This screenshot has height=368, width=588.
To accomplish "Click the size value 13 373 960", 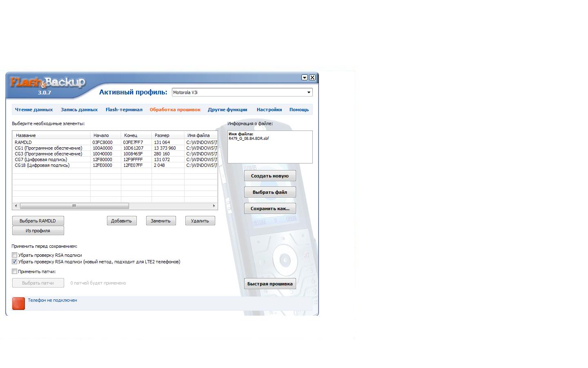I will [x=165, y=148].
